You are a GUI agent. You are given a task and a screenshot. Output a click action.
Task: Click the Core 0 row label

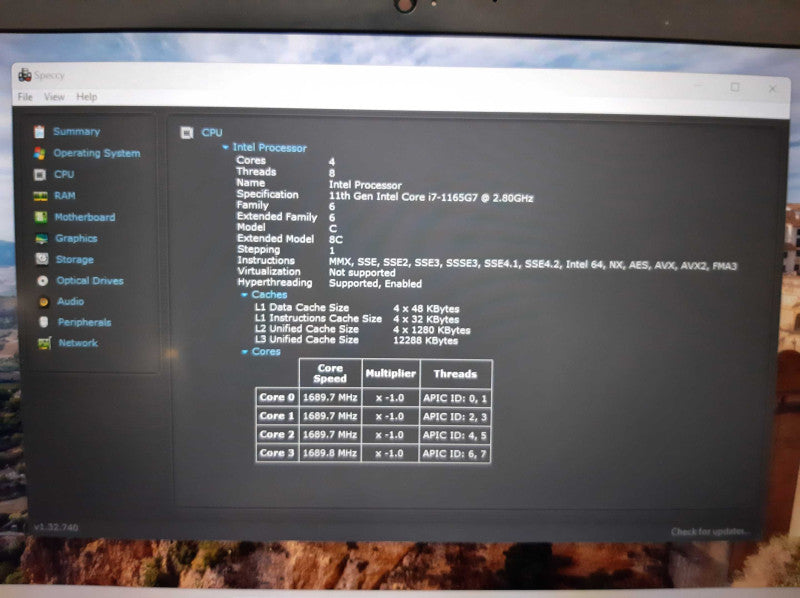277,397
